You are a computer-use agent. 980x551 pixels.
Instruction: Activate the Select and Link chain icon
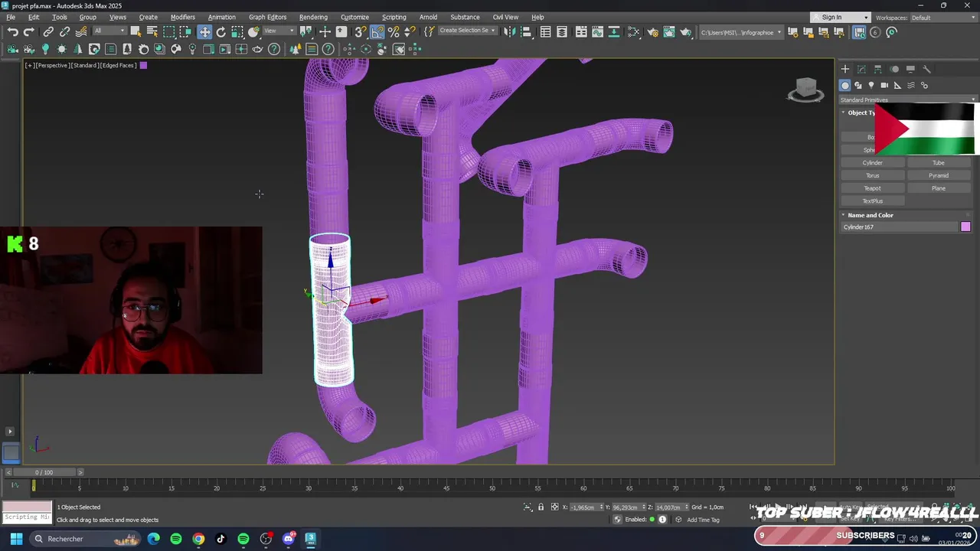(48, 32)
